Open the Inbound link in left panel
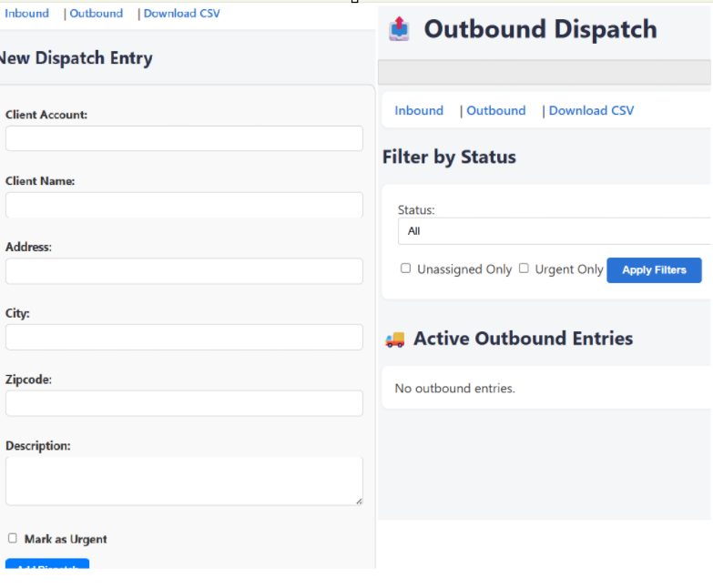Image resolution: width=713 pixels, height=588 pixels. point(26,13)
